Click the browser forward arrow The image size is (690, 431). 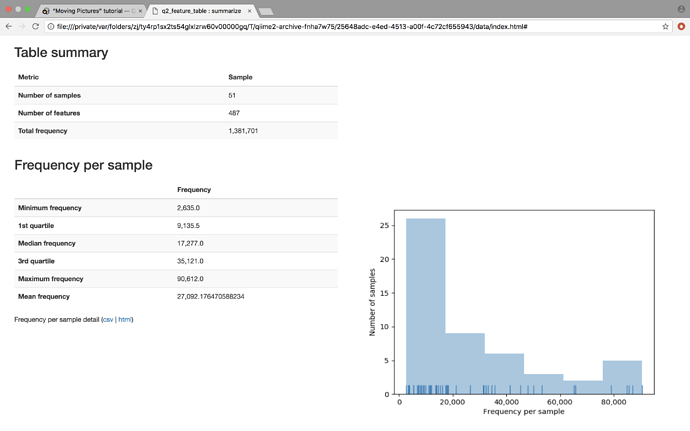point(22,27)
